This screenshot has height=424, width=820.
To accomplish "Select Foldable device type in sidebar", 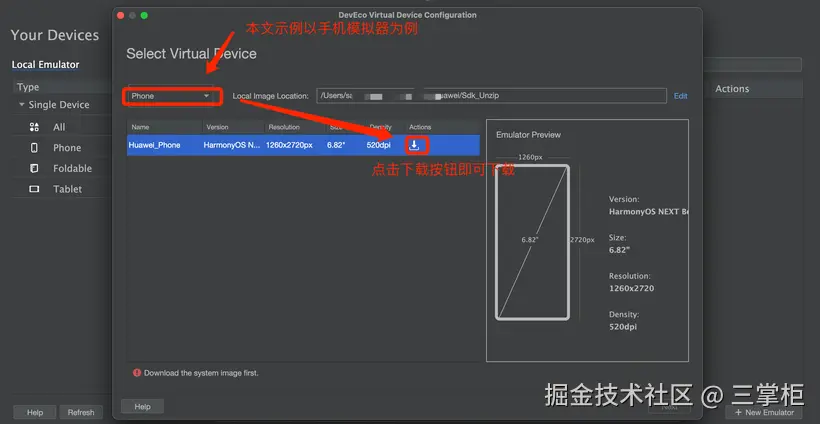I will (x=72, y=168).
